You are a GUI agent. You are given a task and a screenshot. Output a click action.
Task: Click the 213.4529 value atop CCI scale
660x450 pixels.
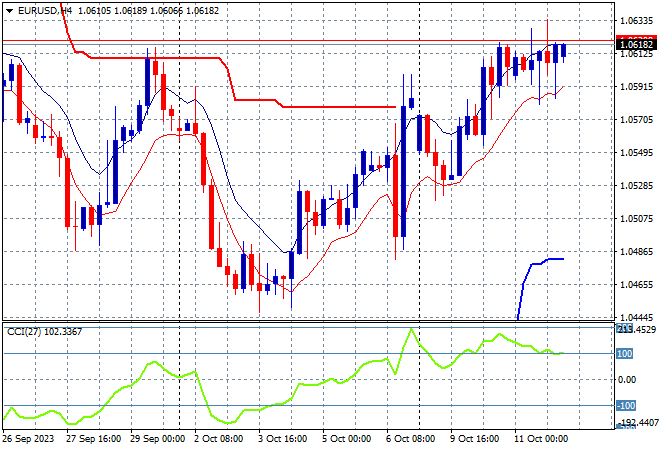[x=636, y=329]
